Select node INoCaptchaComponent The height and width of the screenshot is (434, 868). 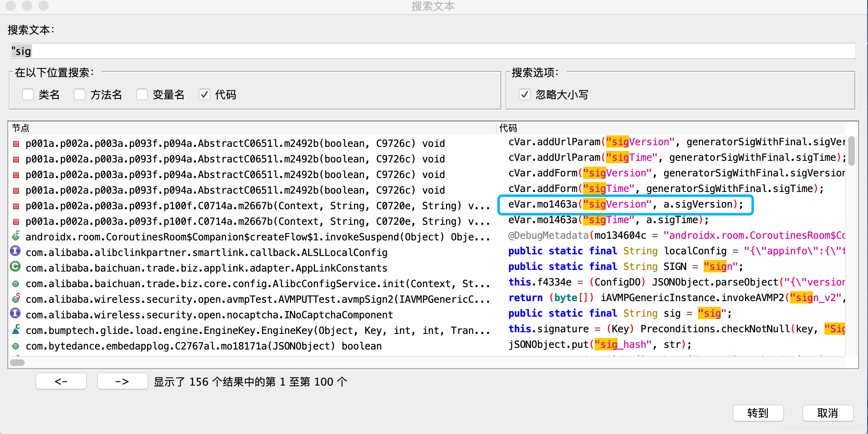click(209, 315)
